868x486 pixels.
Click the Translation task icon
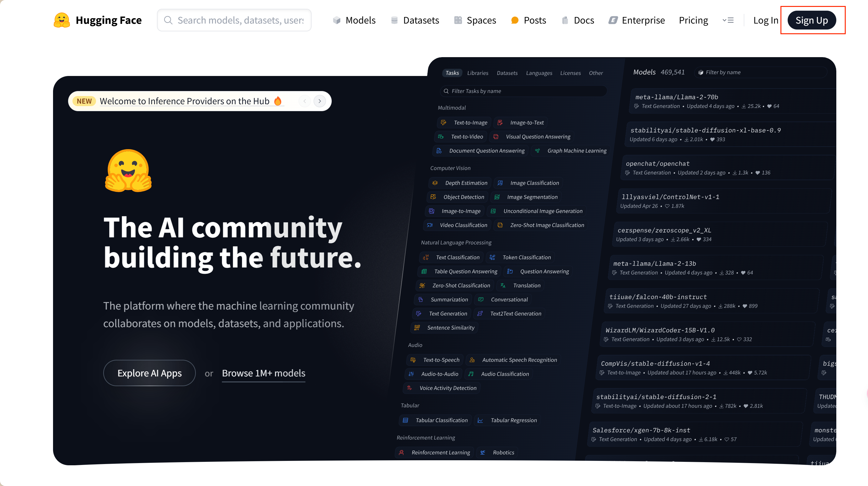503,286
